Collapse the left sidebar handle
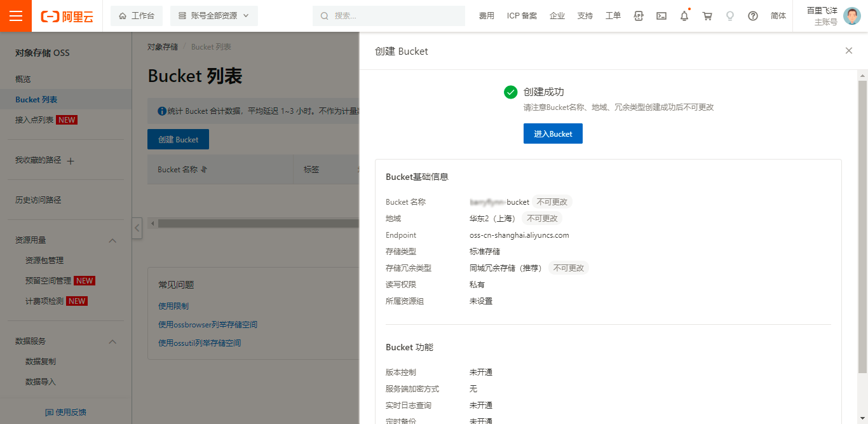868x424 pixels. [137, 228]
